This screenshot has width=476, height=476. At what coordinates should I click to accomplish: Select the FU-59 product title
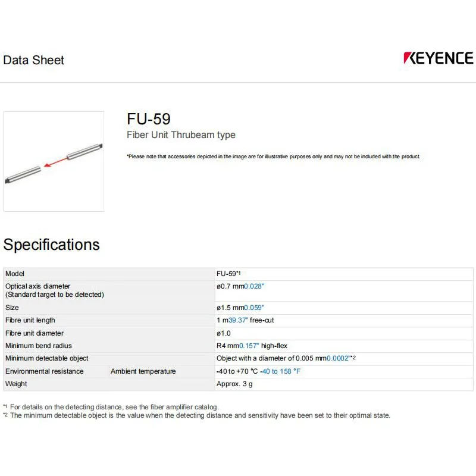pyautogui.click(x=149, y=118)
